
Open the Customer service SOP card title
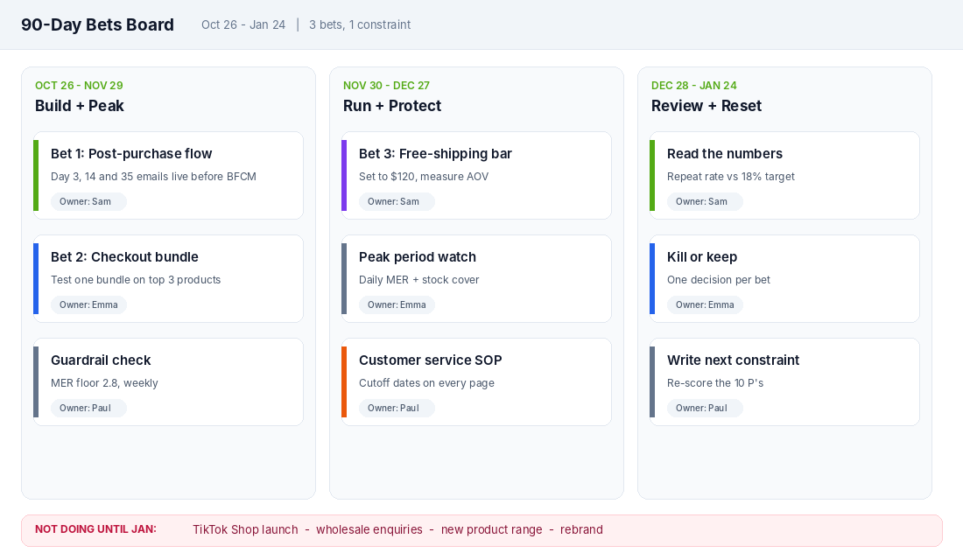(431, 360)
